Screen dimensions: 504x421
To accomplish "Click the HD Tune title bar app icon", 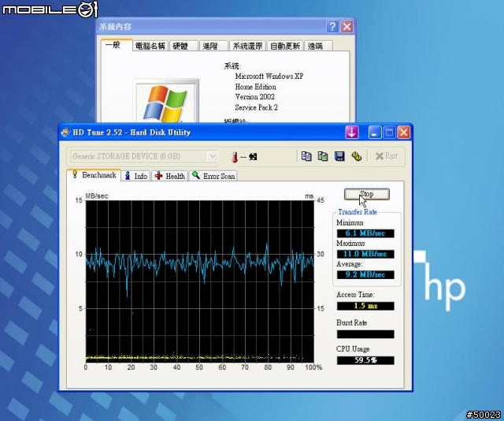I will [65, 132].
